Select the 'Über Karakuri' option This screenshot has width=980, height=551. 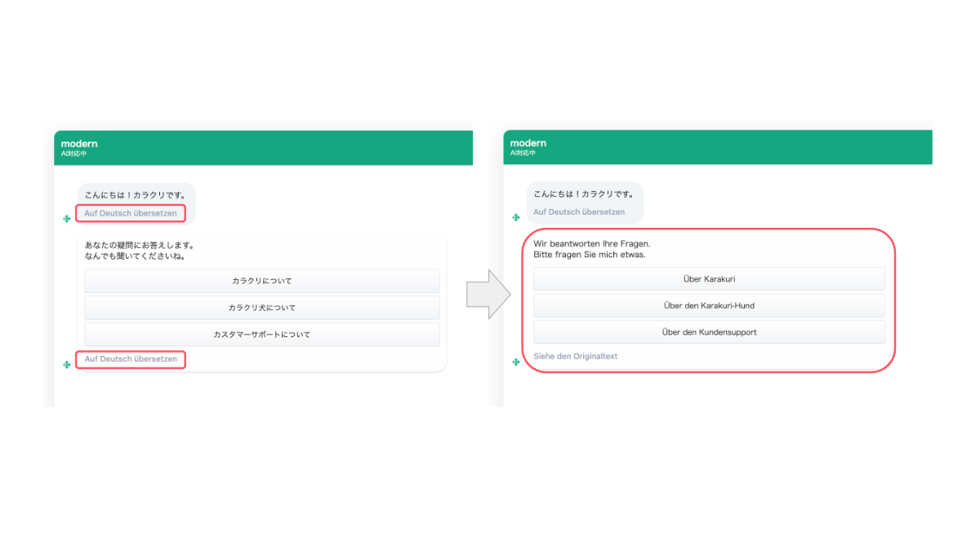click(709, 279)
